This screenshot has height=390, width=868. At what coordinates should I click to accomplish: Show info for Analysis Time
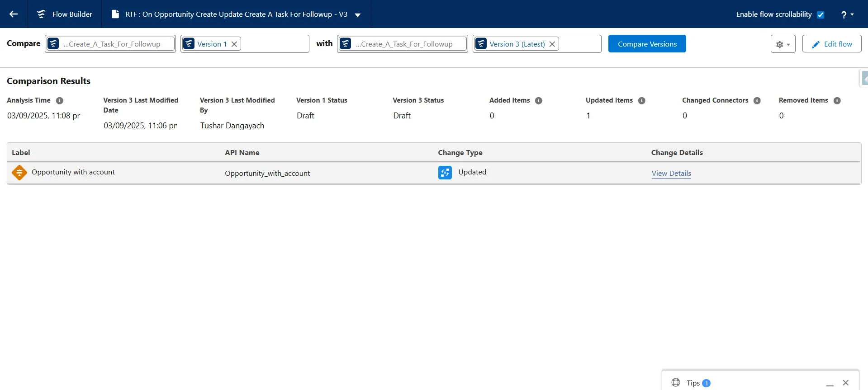[59, 100]
